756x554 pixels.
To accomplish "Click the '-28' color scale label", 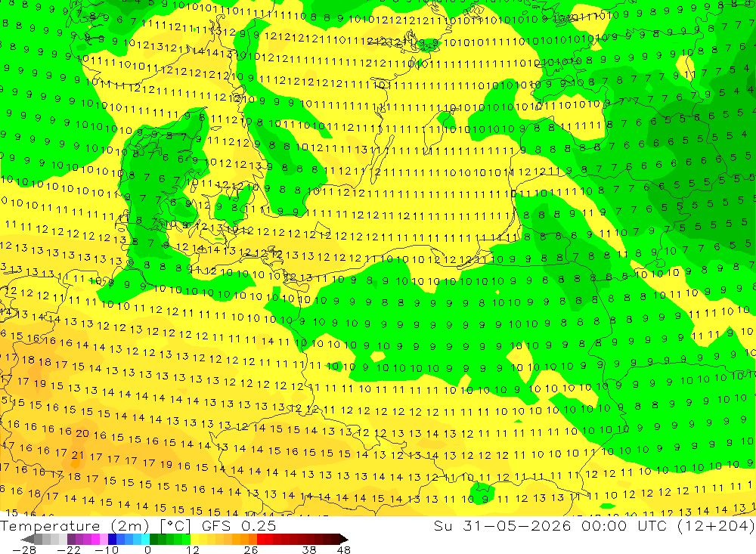I will (x=23, y=550).
